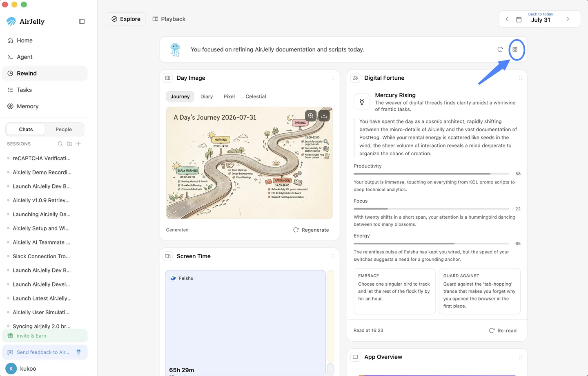Click the App Overview card icon
The width and height of the screenshot is (588, 376).
356,357
